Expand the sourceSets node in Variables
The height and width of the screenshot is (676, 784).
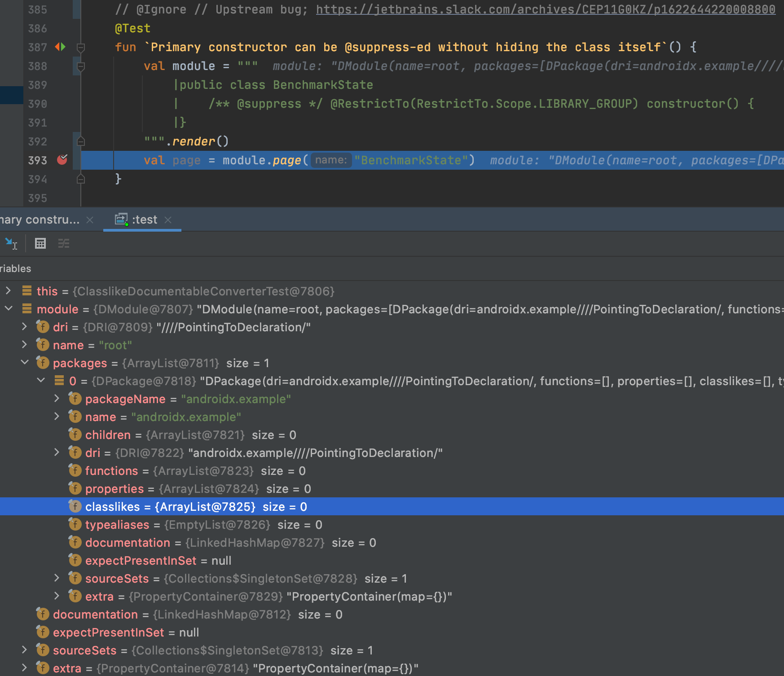coord(57,578)
